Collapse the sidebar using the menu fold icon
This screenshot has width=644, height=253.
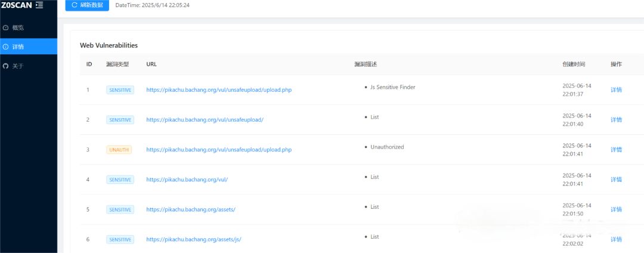point(39,5)
